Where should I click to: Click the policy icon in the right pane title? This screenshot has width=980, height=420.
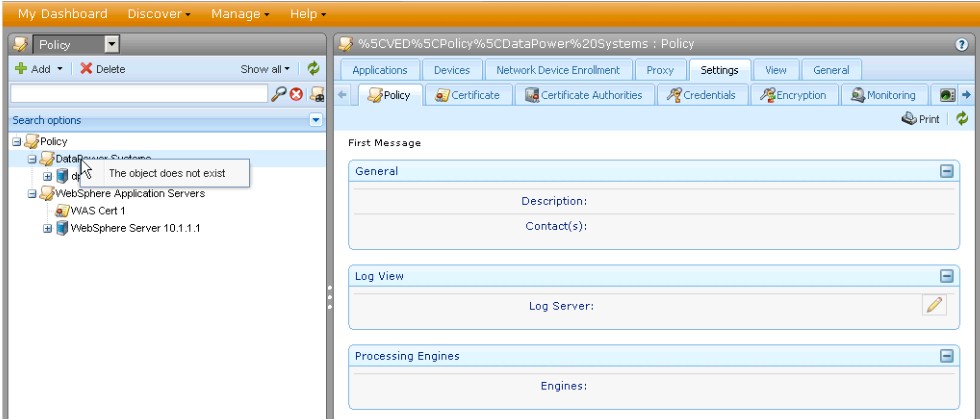point(345,44)
